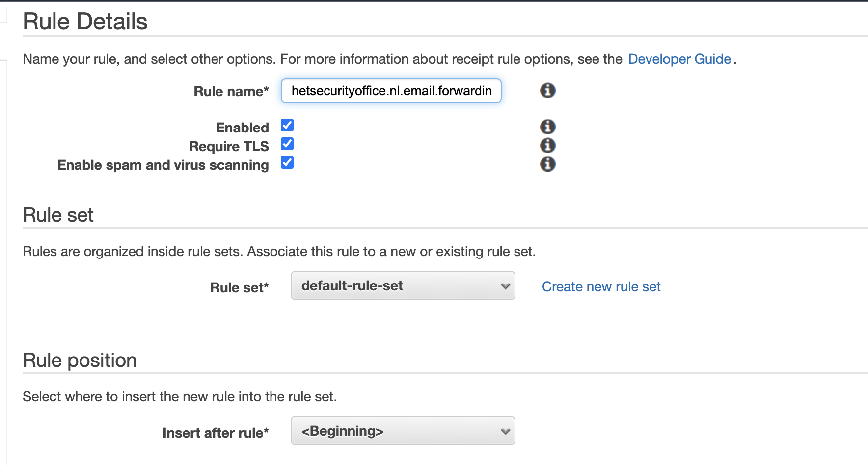Click the info icon on the Enabled row
868x465 pixels.
pos(547,127)
